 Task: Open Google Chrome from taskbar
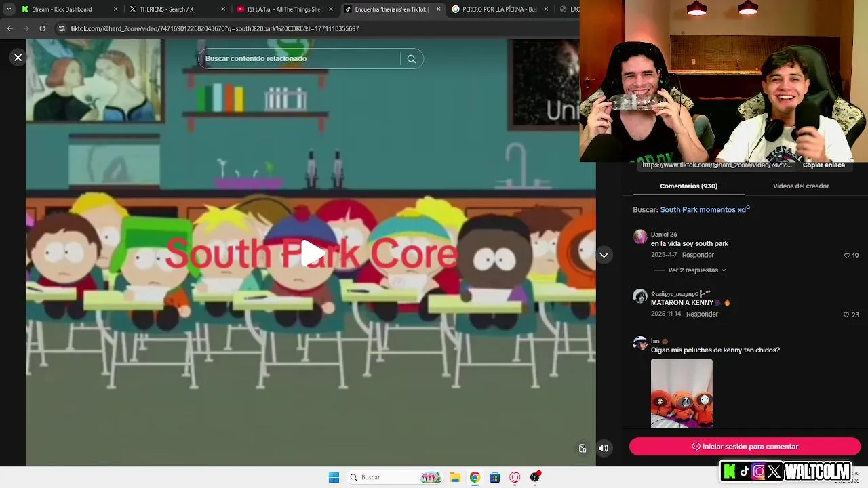coord(475,477)
